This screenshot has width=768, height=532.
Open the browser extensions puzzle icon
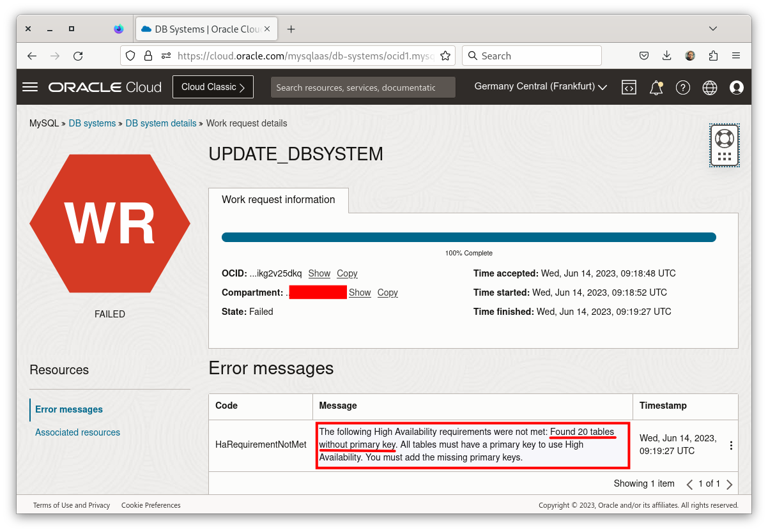[x=714, y=56]
